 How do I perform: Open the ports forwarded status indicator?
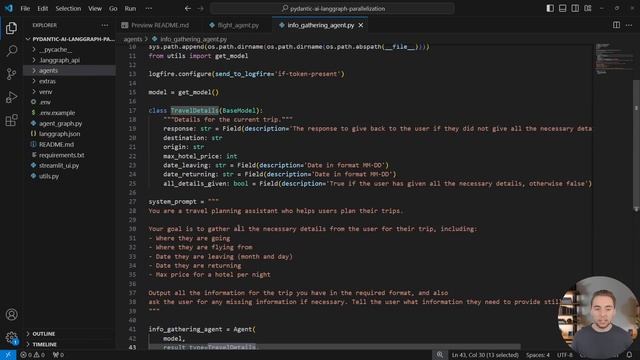[58, 355]
